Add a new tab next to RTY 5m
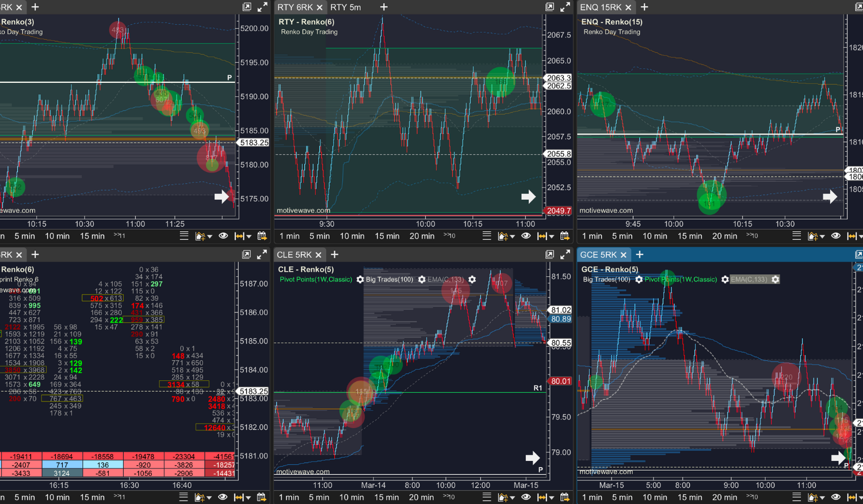Image resolution: width=863 pixels, height=504 pixels. click(x=384, y=7)
